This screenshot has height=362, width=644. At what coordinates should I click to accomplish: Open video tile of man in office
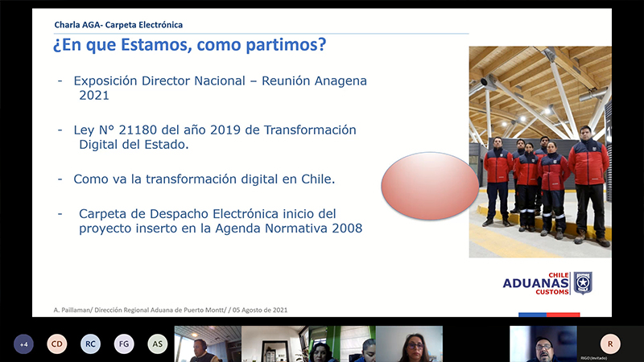click(x=208, y=344)
